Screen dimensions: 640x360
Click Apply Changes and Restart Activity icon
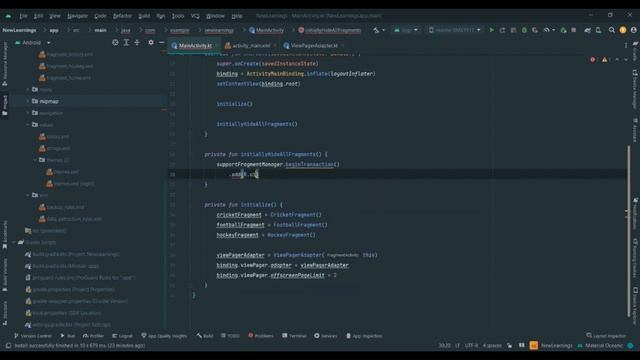pos(502,30)
